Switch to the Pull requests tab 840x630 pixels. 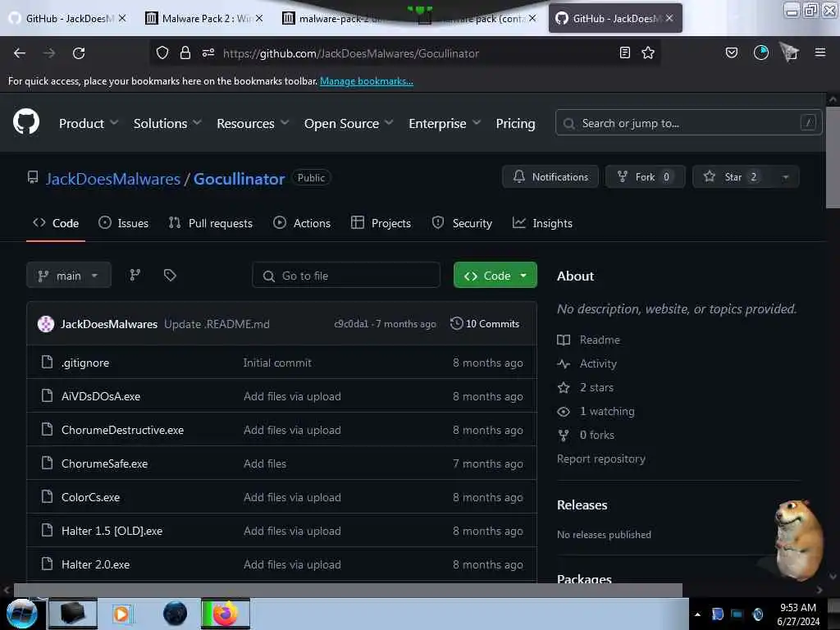[210, 223]
